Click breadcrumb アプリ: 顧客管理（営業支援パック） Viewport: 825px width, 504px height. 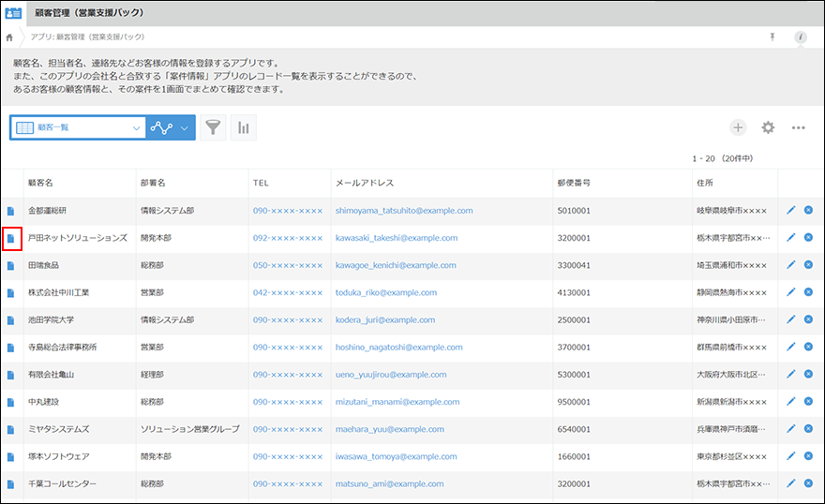tap(87, 37)
